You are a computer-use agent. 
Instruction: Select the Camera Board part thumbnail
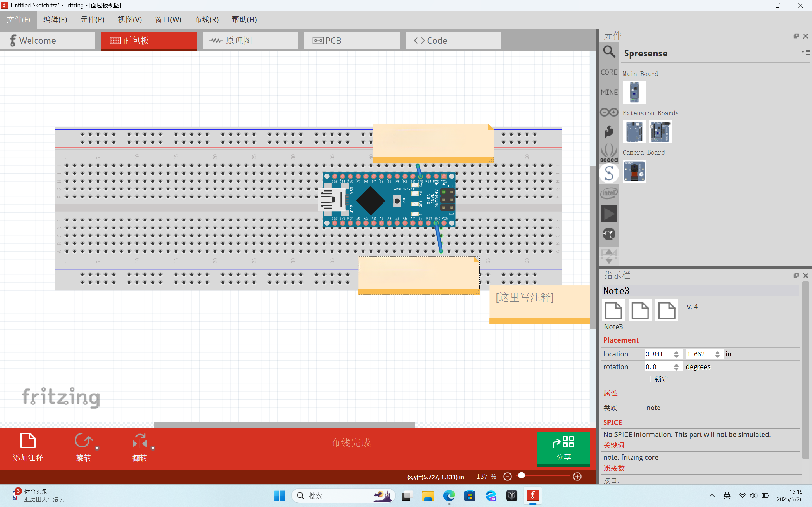coord(634,171)
